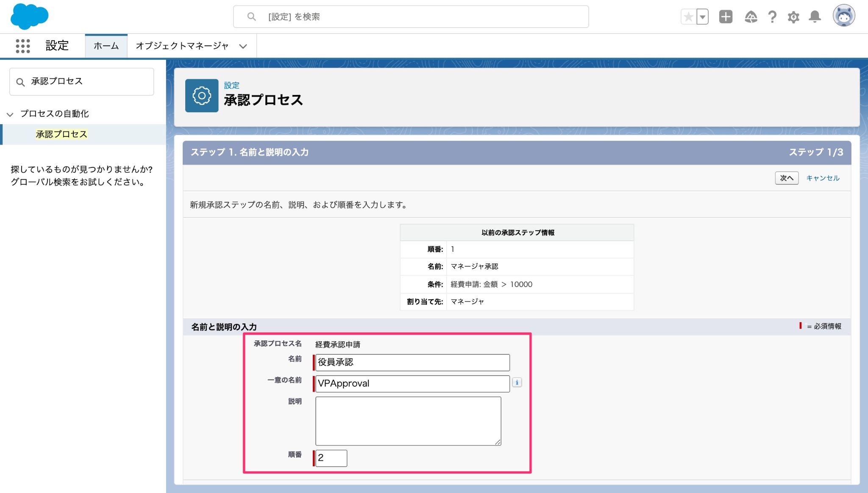Click the info icon beside 一意の名前

pyautogui.click(x=517, y=382)
